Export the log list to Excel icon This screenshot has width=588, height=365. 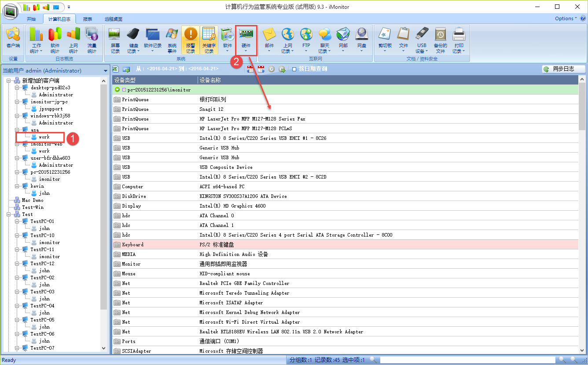click(x=116, y=69)
